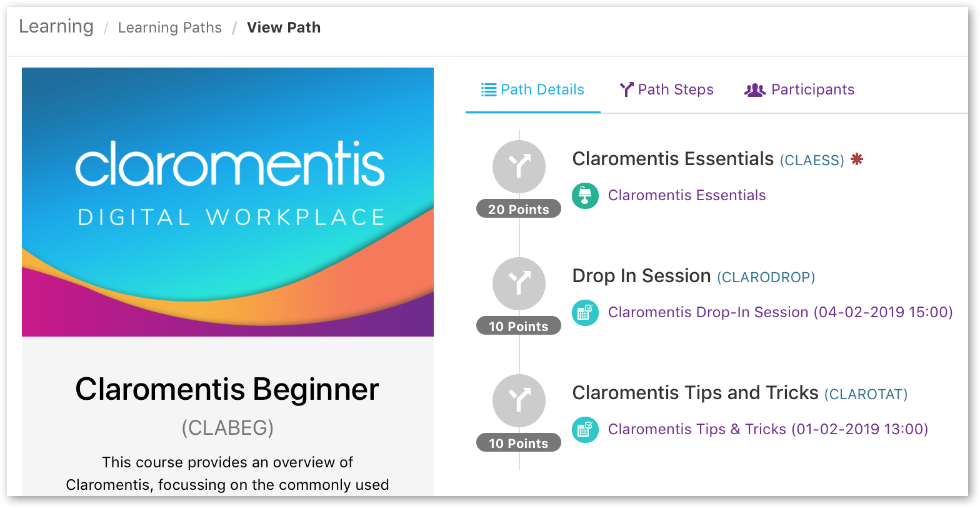The width and height of the screenshot is (980, 508).
Task: Click the people icon on Participants tab
Action: (x=754, y=89)
